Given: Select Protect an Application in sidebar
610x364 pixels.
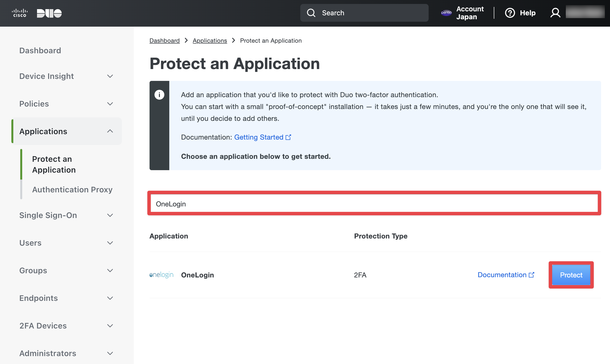Looking at the screenshot, I should (x=54, y=164).
